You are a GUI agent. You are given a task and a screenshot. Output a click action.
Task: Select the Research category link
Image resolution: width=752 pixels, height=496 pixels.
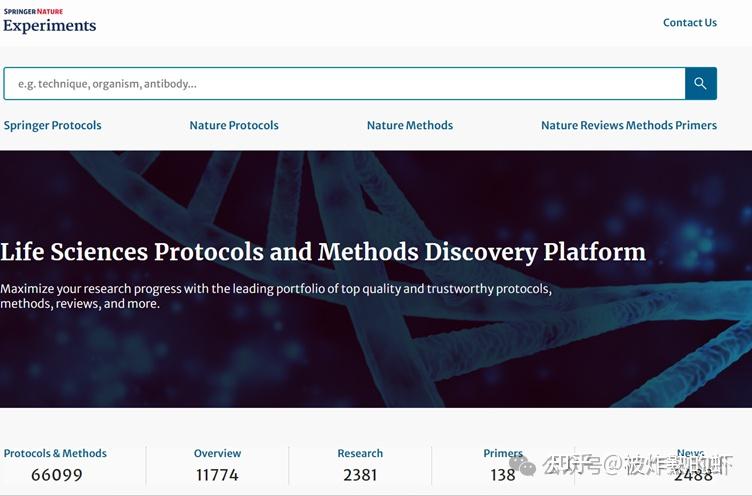click(x=360, y=453)
